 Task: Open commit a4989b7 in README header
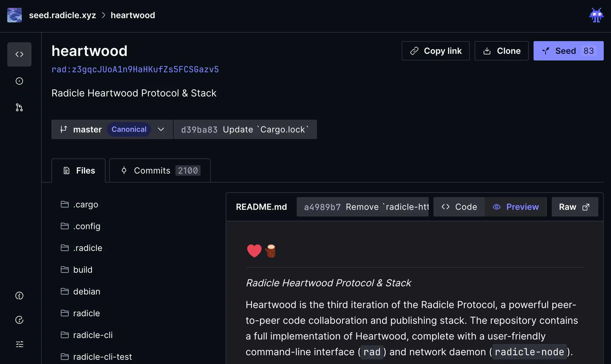pos(363,207)
